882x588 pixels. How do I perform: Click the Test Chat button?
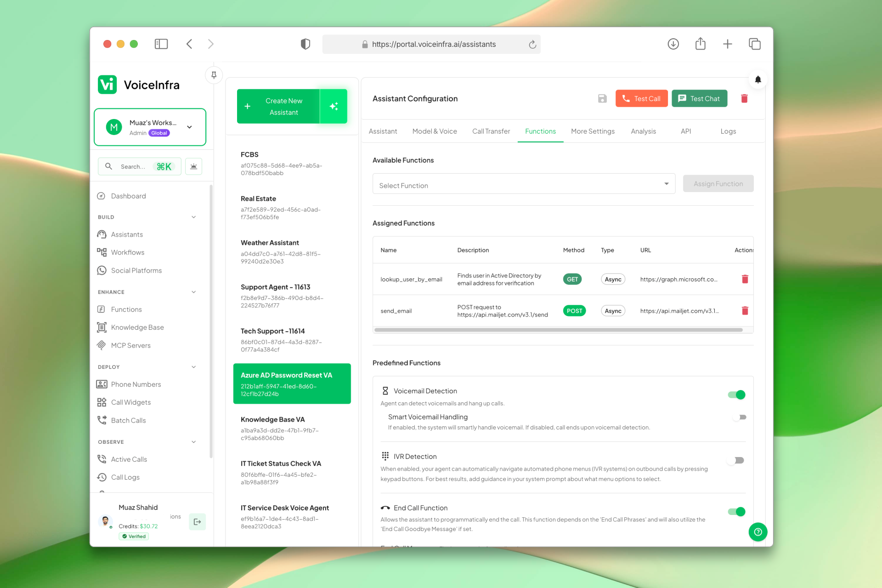point(699,98)
